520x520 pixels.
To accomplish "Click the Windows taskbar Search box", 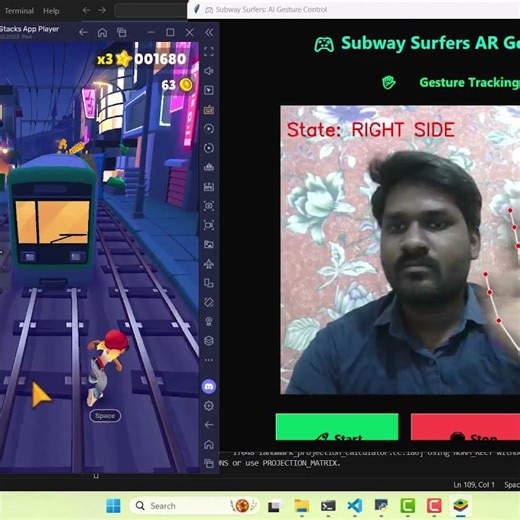I will [x=194, y=506].
